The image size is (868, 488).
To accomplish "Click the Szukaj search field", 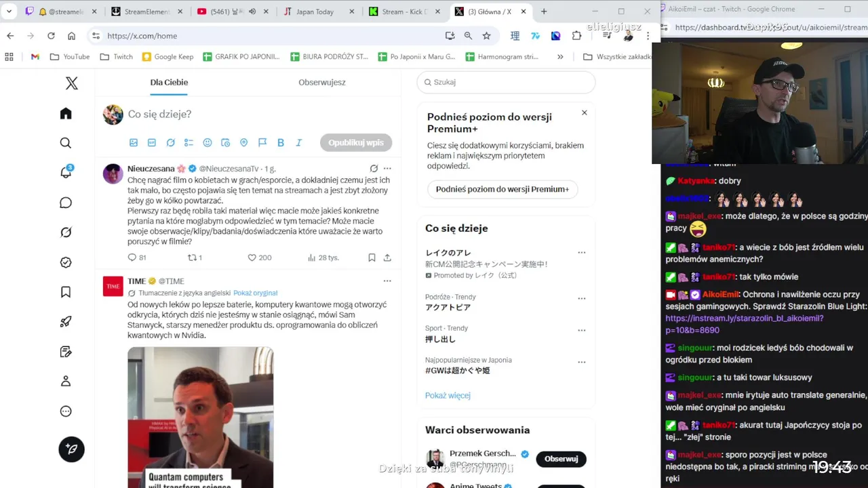I will (x=506, y=82).
